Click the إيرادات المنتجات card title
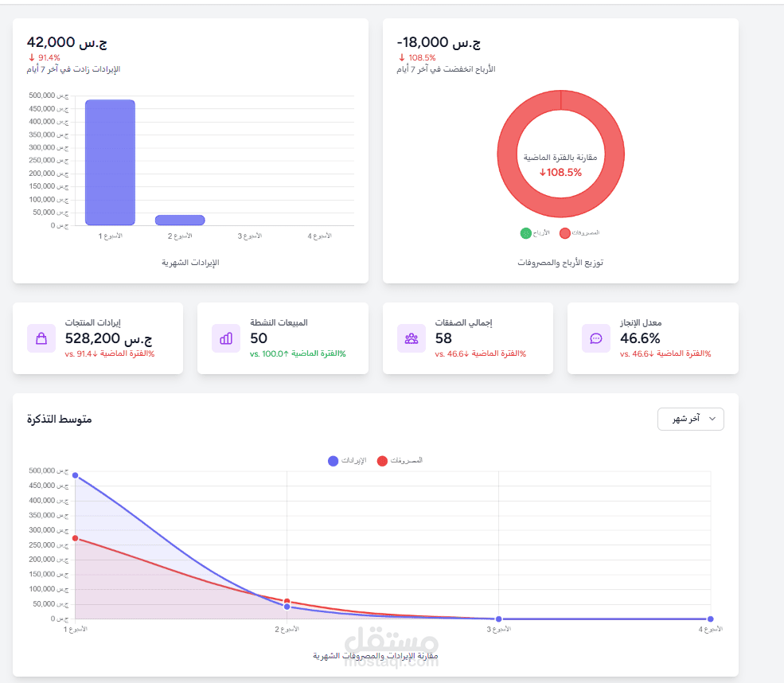This screenshot has height=683, width=784. [x=93, y=322]
